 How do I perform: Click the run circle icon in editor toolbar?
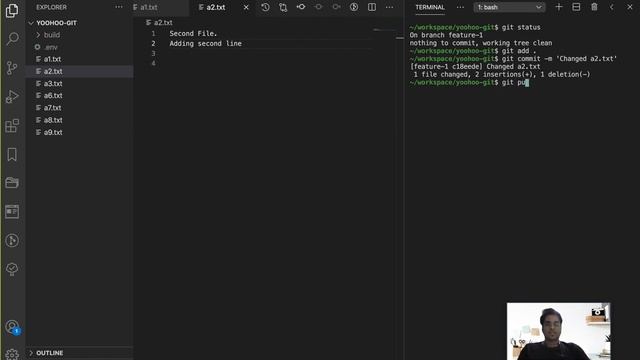point(354,7)
